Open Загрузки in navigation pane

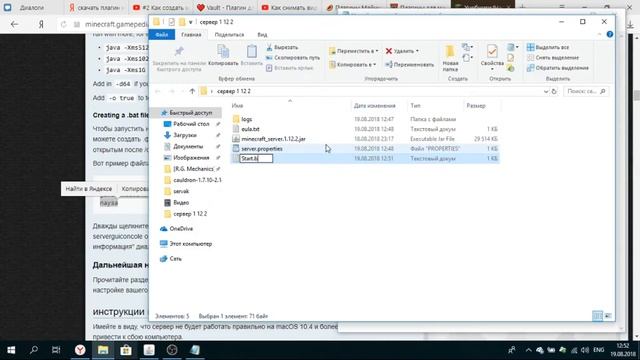tap(185, 135)
